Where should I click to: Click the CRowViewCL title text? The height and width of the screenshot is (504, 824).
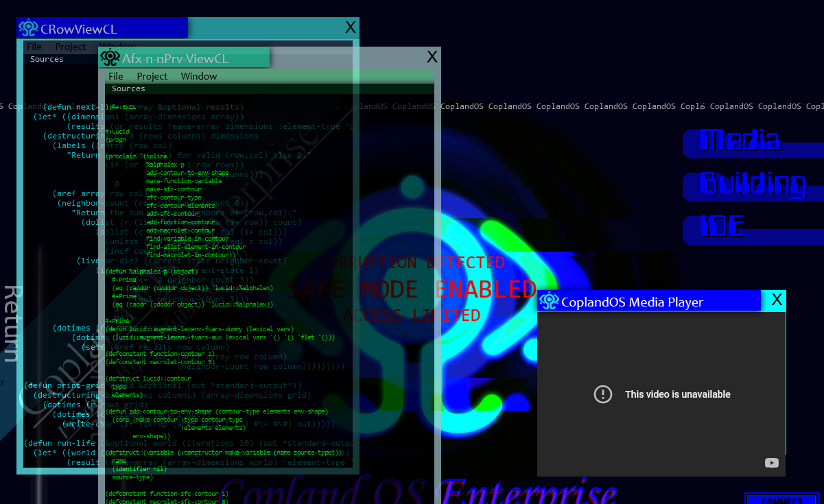[x=79, y=29]
